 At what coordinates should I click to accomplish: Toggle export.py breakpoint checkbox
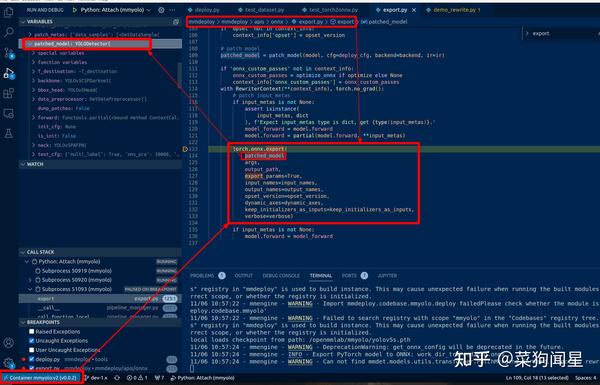coord(32,368)
